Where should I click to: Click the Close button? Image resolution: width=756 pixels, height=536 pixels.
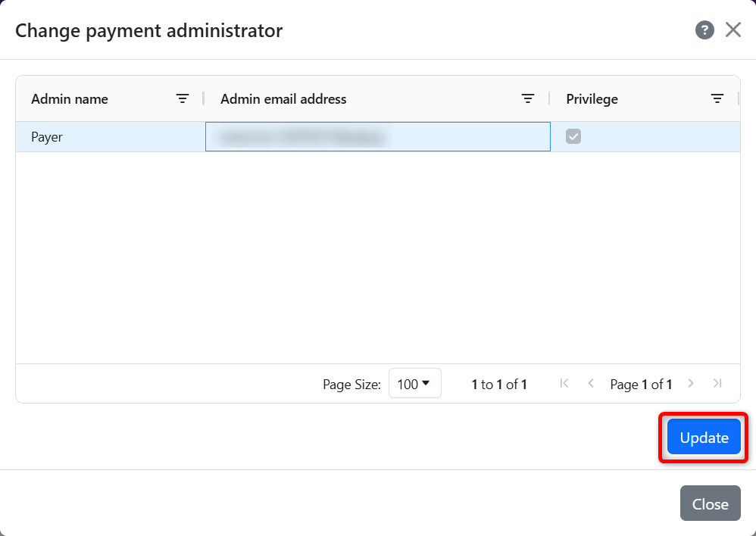[709, 503]
